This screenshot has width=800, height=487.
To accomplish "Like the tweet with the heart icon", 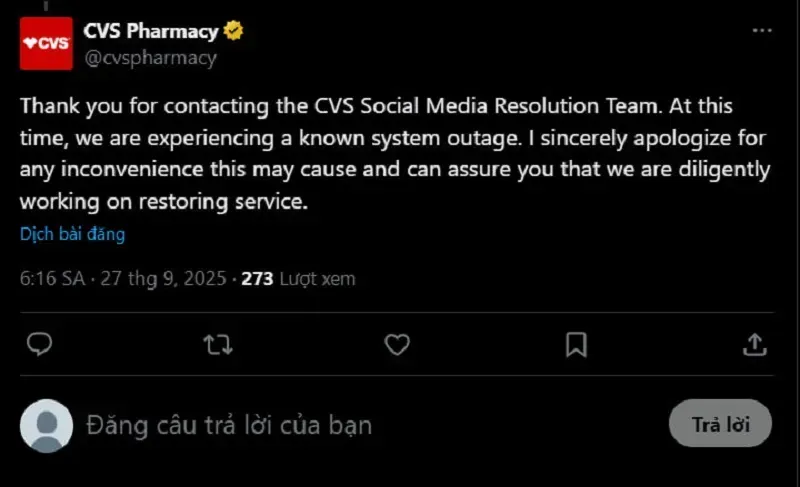I will point(397,345).
